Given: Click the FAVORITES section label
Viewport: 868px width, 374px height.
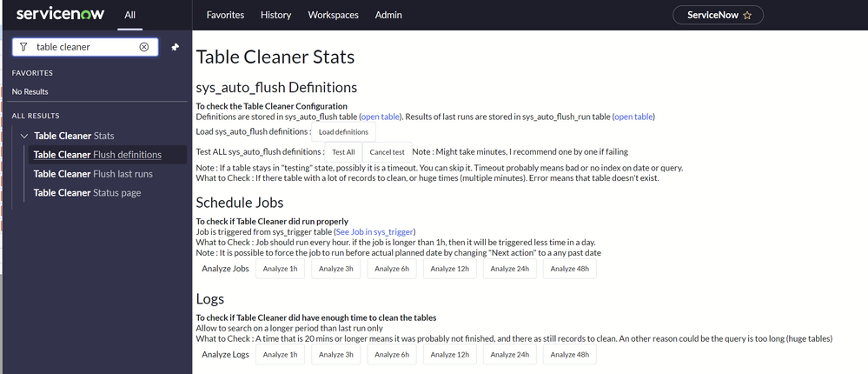Looking at the screenshot, I should pos(32,73).
